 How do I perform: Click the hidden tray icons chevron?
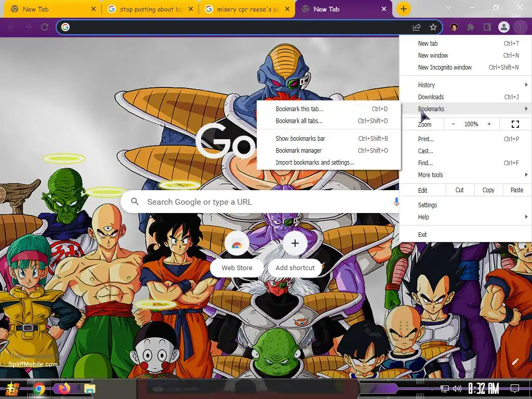[432, 389]
